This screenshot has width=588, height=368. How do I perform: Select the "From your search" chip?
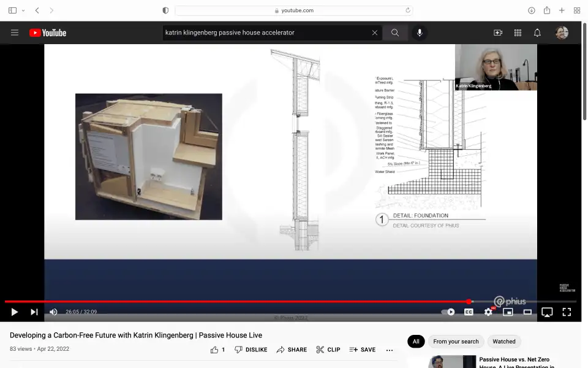pyautogui.click(x=456, y=342)
